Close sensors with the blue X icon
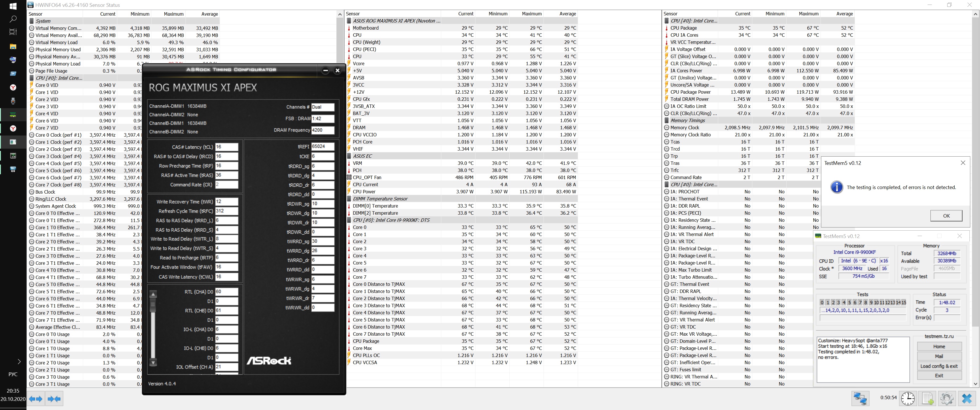The width and height of the screenshot is (980, 410). click(966, 398)
